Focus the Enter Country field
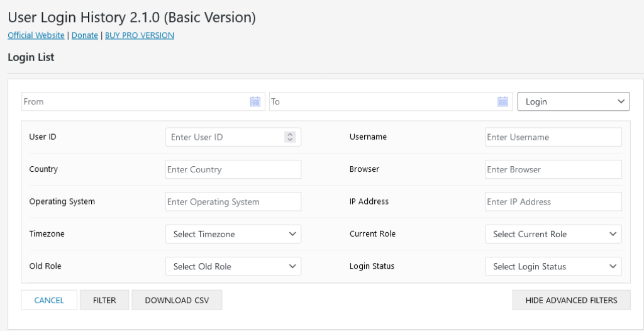The width and height of the screenshot is (644, 331). (x=233, y=169)
